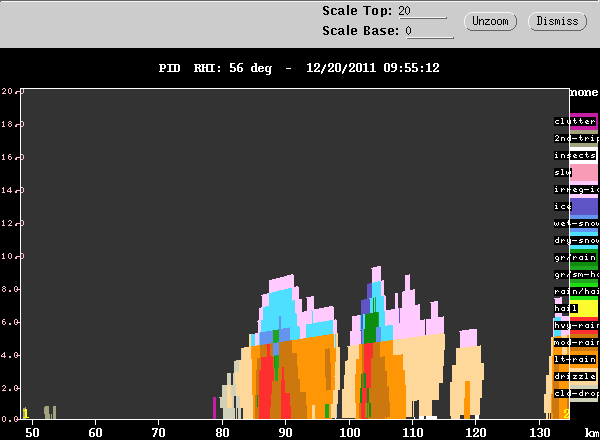The height and width of the screenshot is (440, 600).
Task: Click the cld-drop legend label
Action: [x=575, y=393]
